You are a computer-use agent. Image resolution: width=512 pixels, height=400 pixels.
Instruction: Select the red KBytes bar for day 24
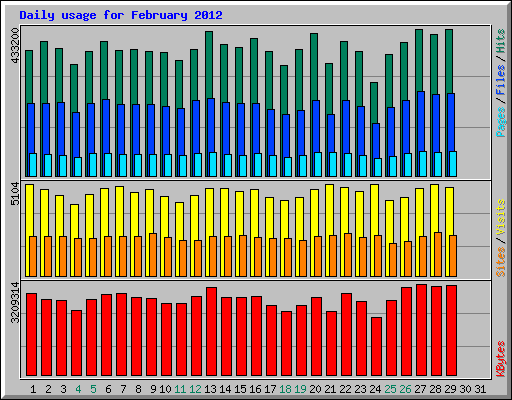(376, 346)
